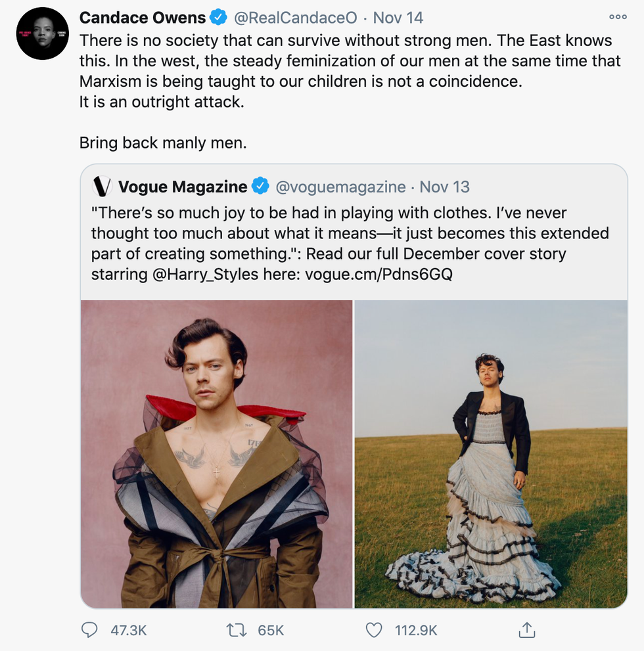The height and width of the screenshot is (651, 644).
Task: Enlarge the left portrait photo with pink background
Action: coord(217,453)
